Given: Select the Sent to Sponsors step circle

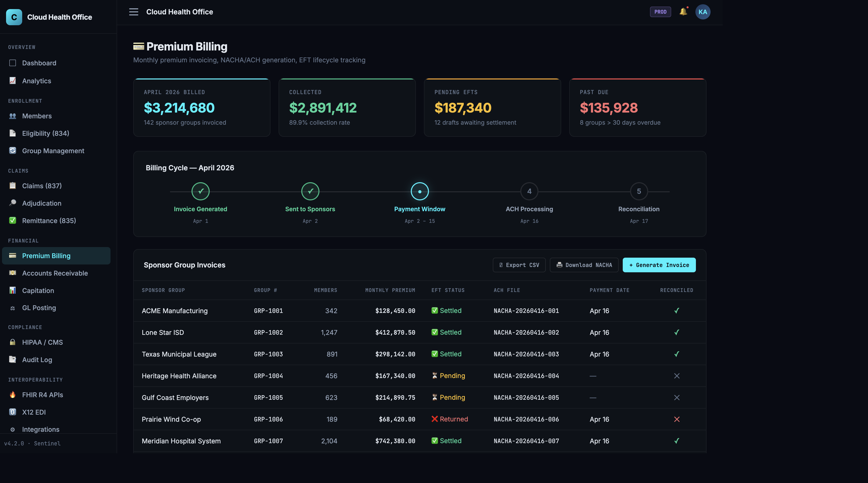Looking at the screenshot, I should coord(310,191).
